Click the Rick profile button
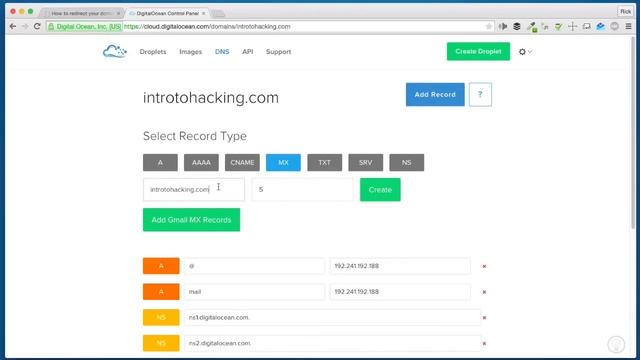 [625, 11]
